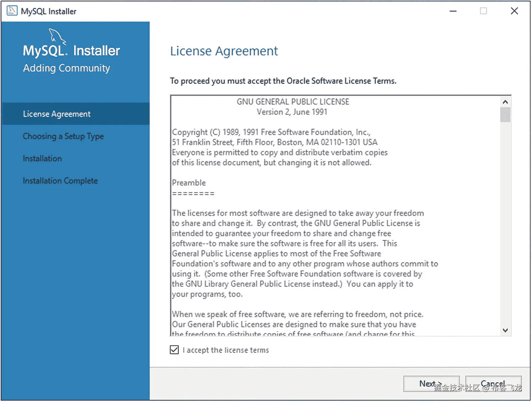532x402 pixels.
Task: Toggle the 'I accept the license terms' checkbox
Action: coord(174,350)
